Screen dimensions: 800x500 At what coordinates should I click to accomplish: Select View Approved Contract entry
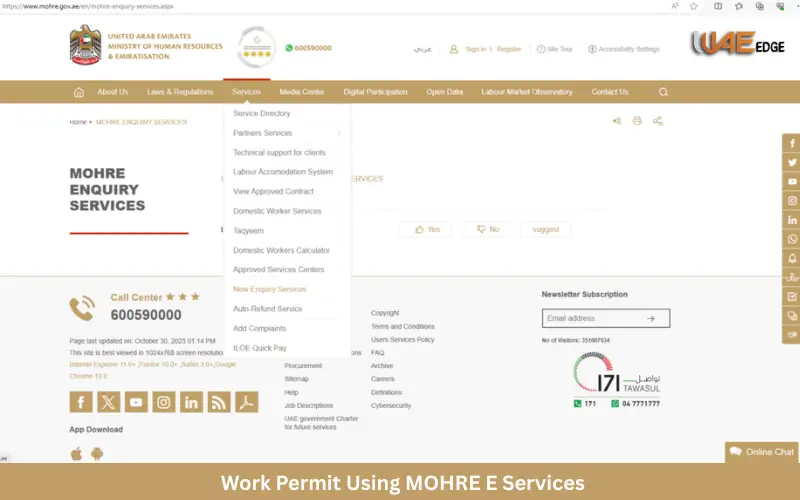point(273,191)
